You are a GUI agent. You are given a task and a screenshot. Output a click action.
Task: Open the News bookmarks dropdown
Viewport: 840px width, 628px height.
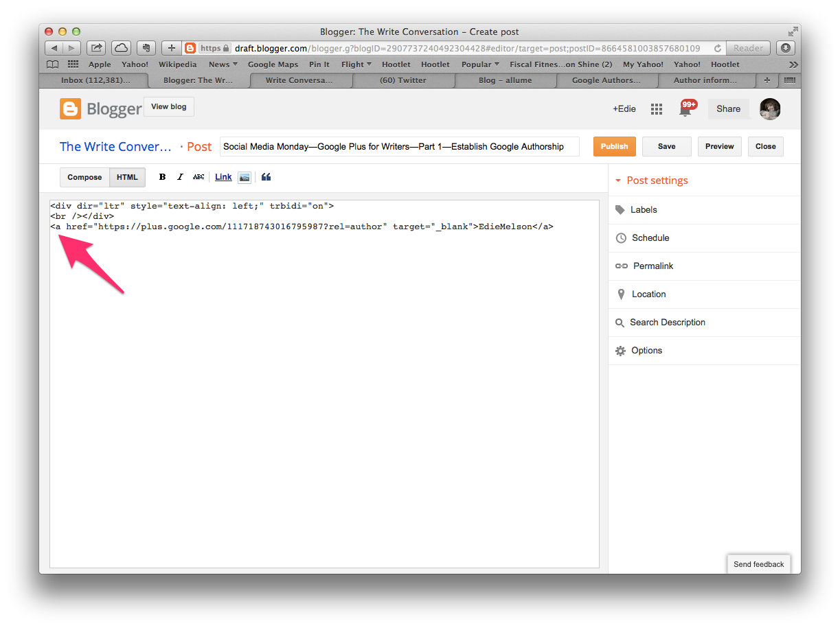223,65
